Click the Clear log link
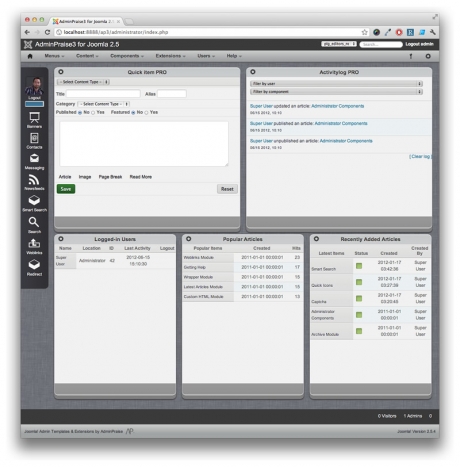 pyautogui.click(x=421, y=156)
